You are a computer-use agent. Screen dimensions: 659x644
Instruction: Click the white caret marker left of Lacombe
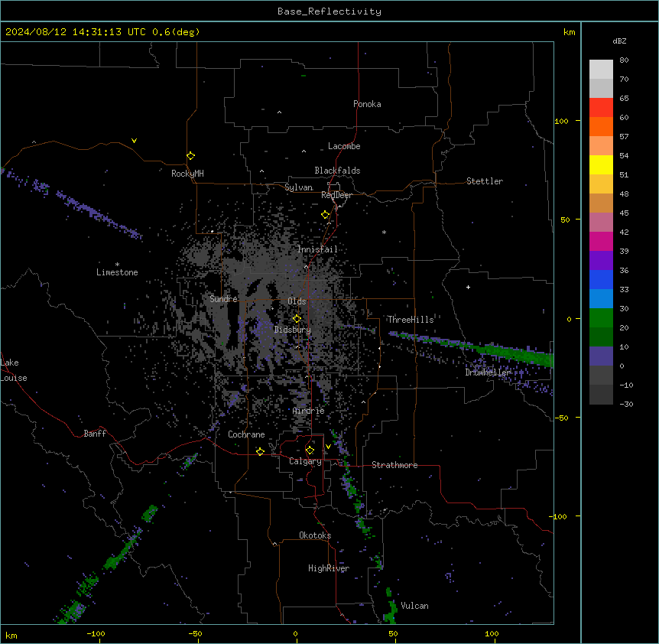point(304,151)
